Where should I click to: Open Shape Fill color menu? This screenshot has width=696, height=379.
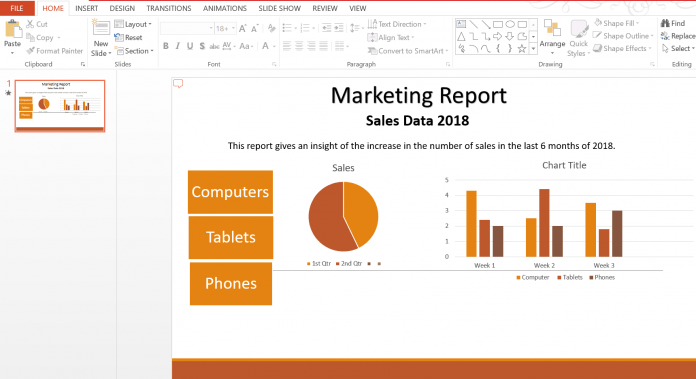pos(617,23)
